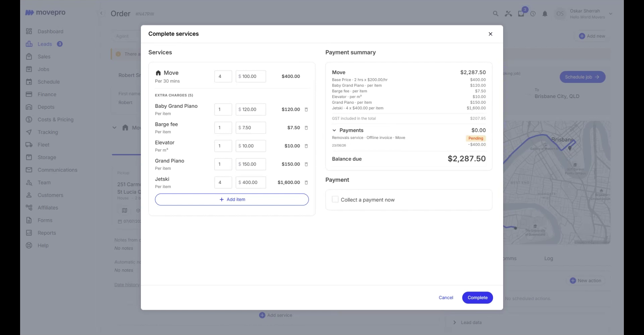Open the search icon in header
Screen dimensions: 644x335
coord(495,14)
